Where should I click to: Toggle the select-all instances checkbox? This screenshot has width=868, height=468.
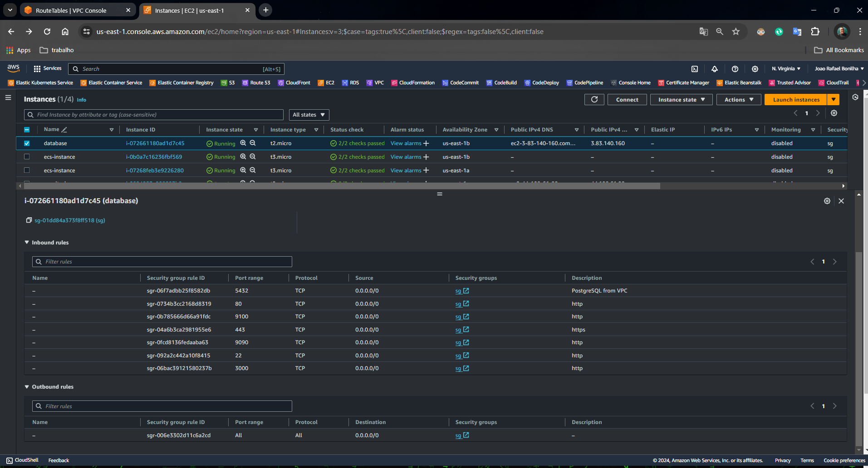click(27, 130)
